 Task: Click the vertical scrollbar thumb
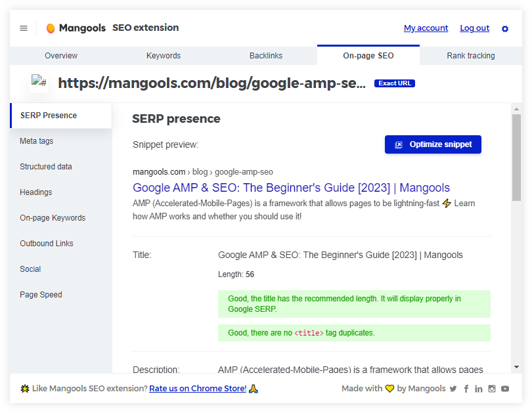pyautogui.click(x=516, y=158)
